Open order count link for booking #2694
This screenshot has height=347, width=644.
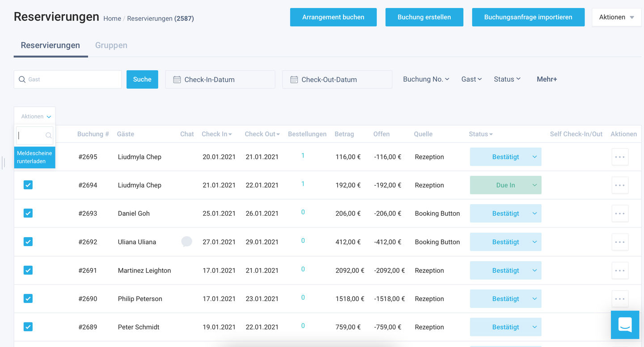coord(303,184)
